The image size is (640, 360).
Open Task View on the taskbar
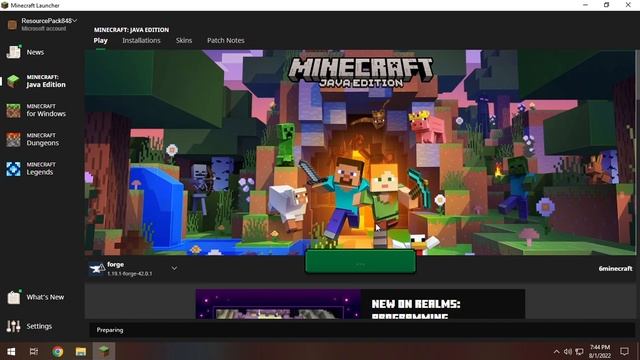coord(34,351)
